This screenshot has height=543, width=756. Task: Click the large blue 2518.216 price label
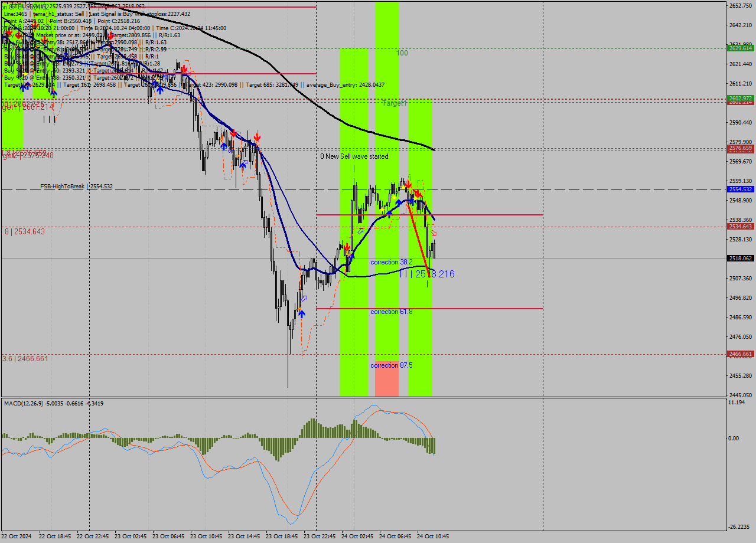pos(426,274)
